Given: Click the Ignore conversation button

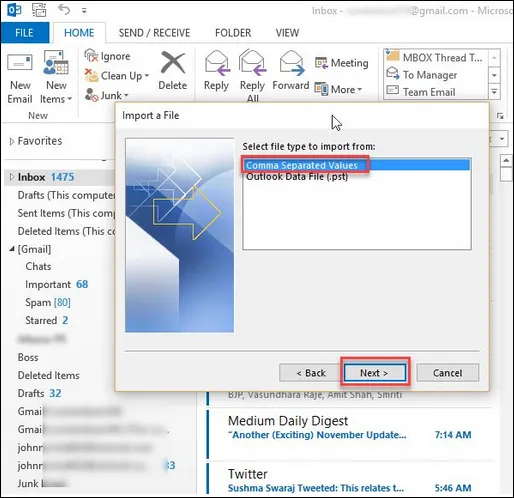Looking at the screenshot, I should pos(107,56).
